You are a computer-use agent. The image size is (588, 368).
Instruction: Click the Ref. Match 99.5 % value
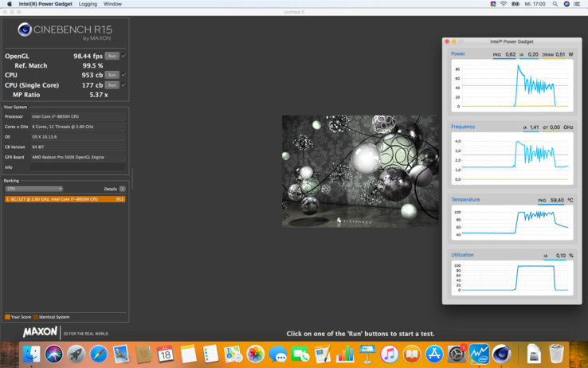coord(92,65)
